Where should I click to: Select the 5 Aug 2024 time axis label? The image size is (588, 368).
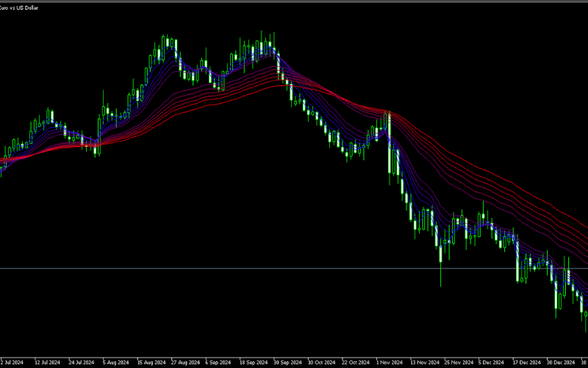tap(115, 363)
